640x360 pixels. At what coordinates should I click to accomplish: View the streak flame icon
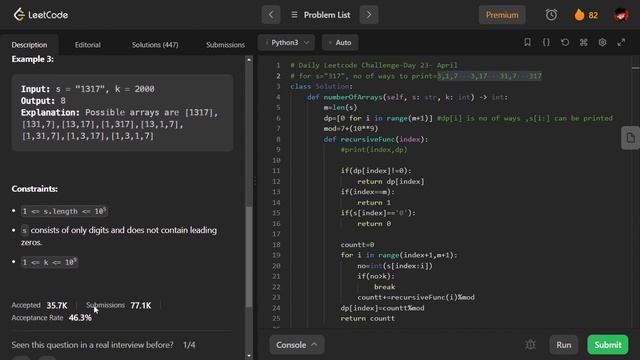580,15
